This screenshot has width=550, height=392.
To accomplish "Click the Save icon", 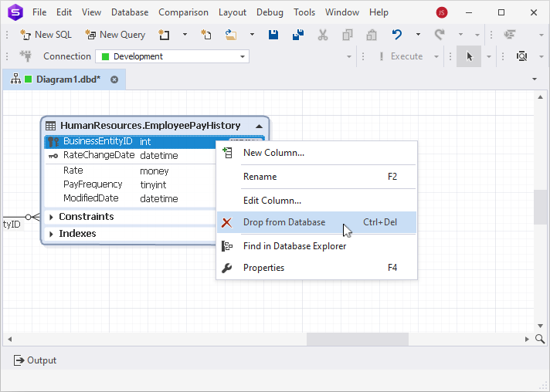I will (273, 35).
